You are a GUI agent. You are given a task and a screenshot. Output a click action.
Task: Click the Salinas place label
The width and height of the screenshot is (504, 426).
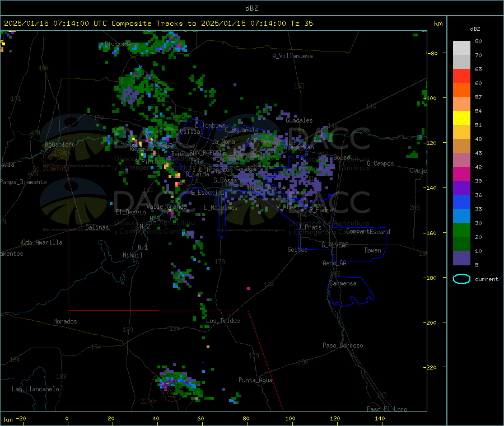point(97,227)
